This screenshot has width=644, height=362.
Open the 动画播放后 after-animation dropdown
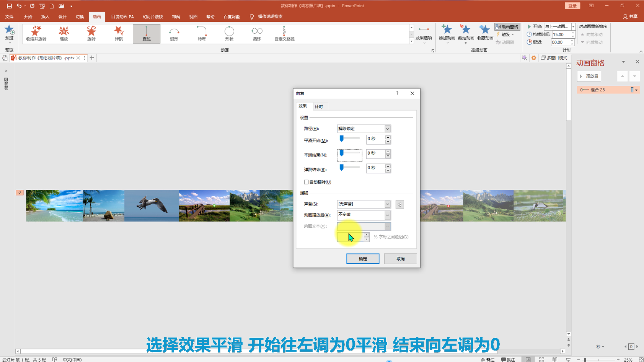(x=387, y=215)
